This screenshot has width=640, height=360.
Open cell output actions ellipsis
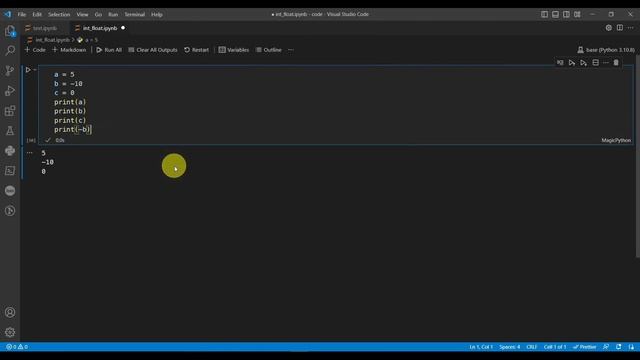point(29,153)
